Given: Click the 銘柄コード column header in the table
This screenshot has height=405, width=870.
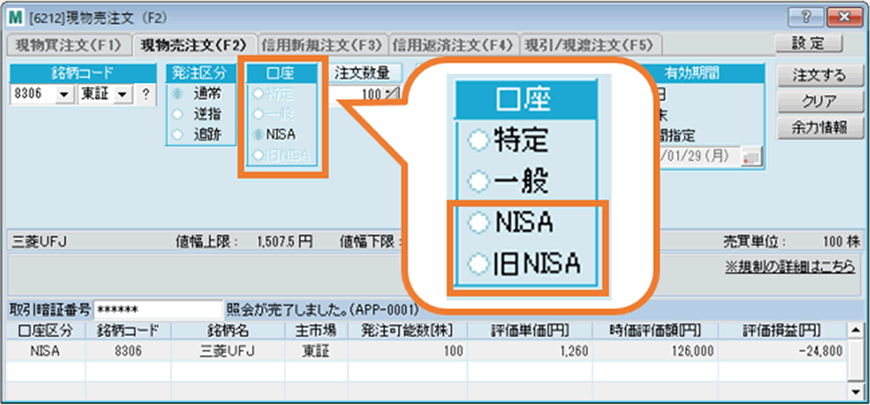Looking at the screenshot, I should point(128,331).
